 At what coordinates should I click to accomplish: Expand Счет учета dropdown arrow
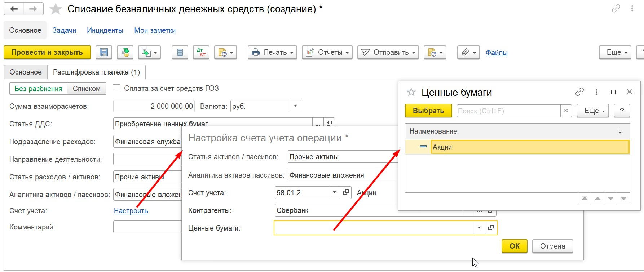(334, 193)
